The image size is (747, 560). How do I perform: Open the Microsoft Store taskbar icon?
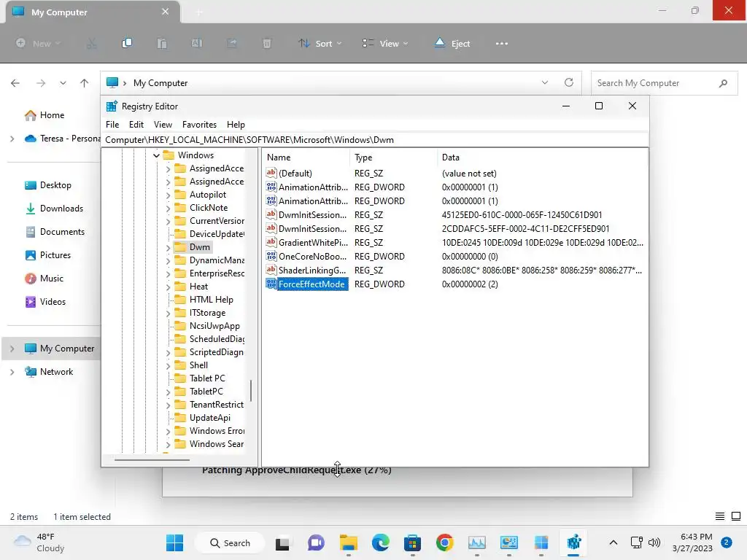point(413,542)
